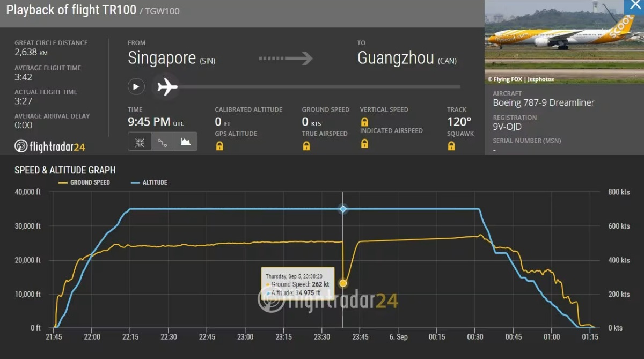This screenshot has height=359, width=644.
Task: Click the 22:15 label on time axis
Action: (x=130, y=337)
